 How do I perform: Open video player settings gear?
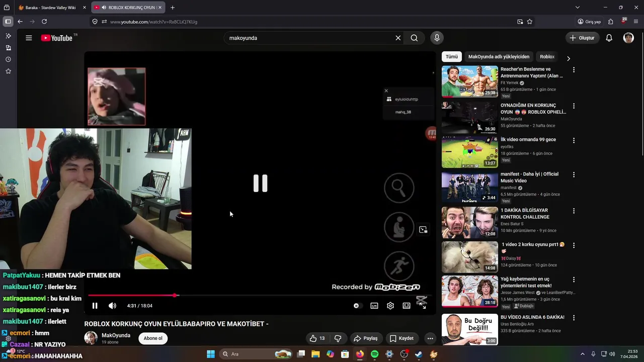pos(390,306)
